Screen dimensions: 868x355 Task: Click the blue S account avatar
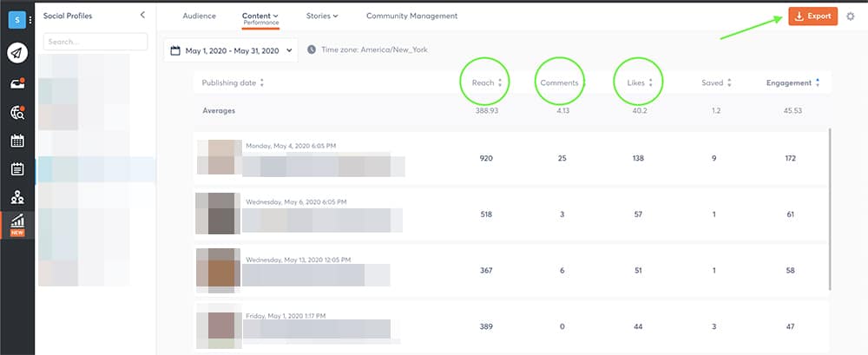coord(16,20)
